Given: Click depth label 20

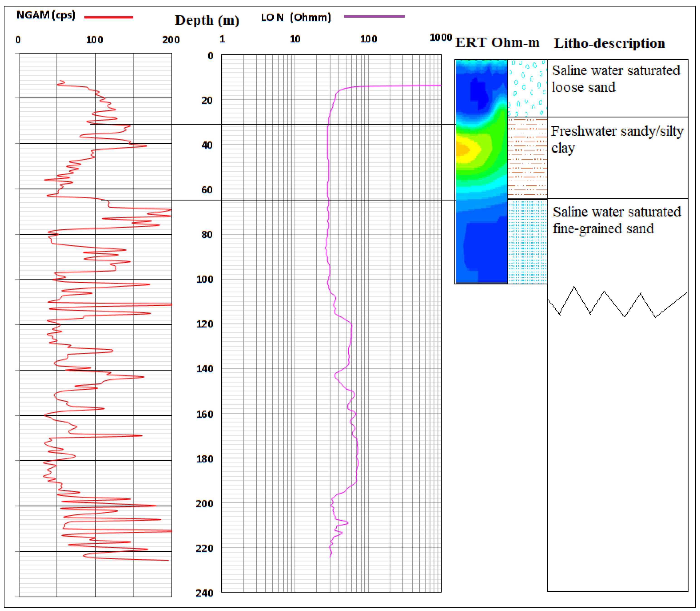Looking at the screenshot, I should click(207, 101).
